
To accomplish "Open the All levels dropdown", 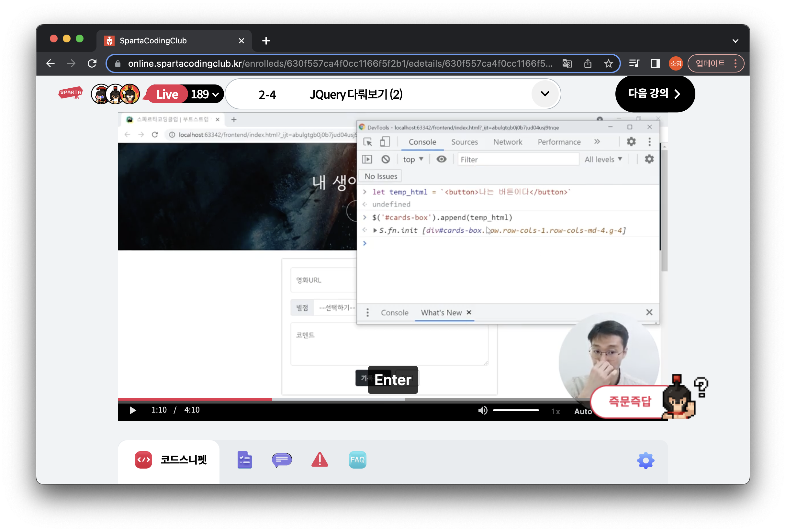I will 603,159.
